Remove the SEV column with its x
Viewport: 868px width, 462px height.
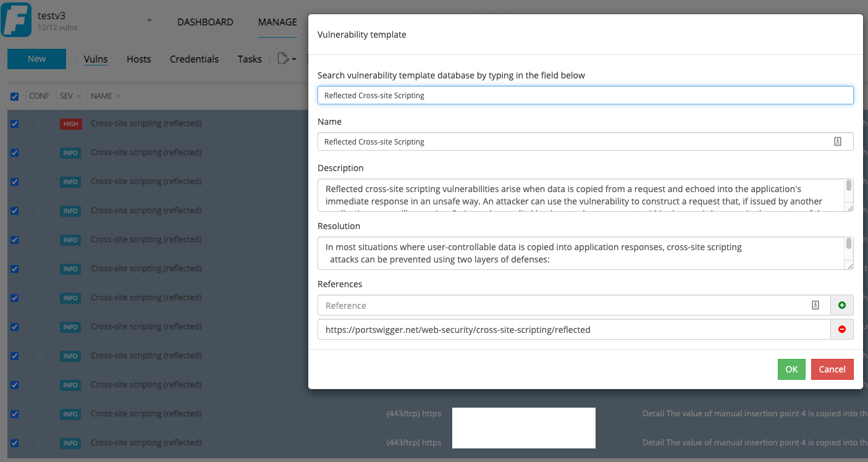[x=79, y=96]
